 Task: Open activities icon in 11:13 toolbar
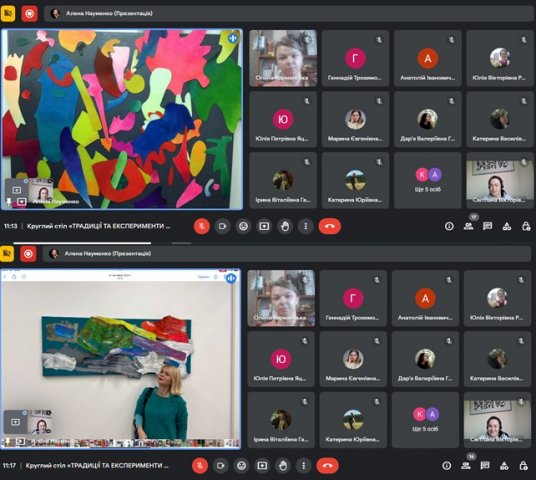coord(507,226)
